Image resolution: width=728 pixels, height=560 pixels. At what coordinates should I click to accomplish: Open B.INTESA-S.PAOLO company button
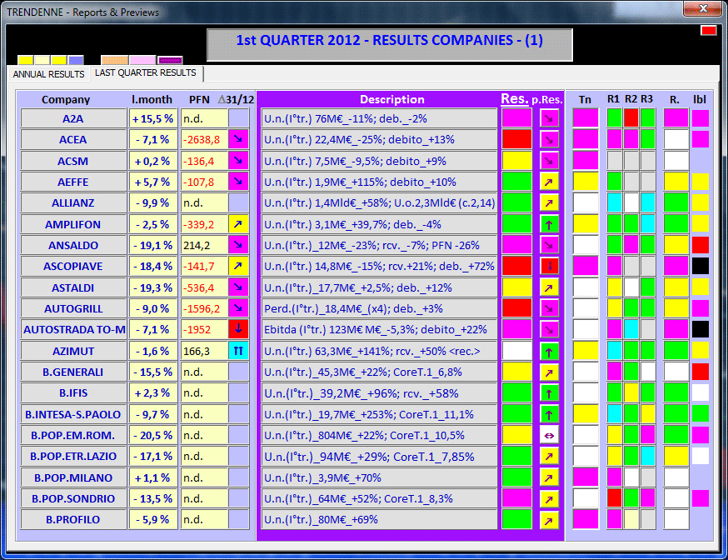[73, 414]
